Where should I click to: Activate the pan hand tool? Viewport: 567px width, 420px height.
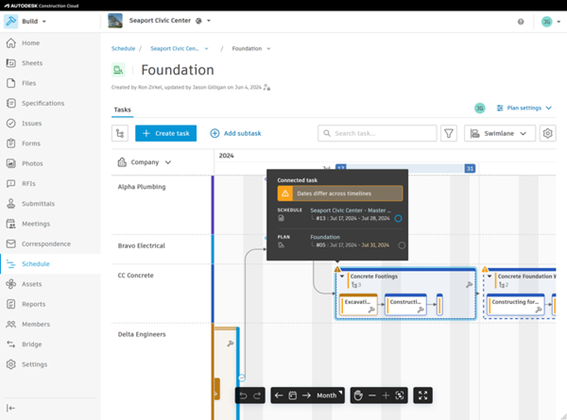[358, 395]
